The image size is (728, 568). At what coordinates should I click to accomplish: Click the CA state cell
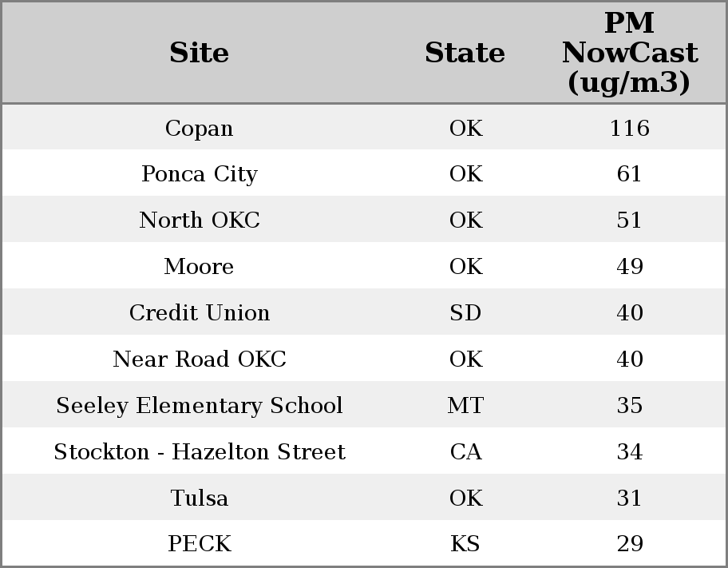465,452
